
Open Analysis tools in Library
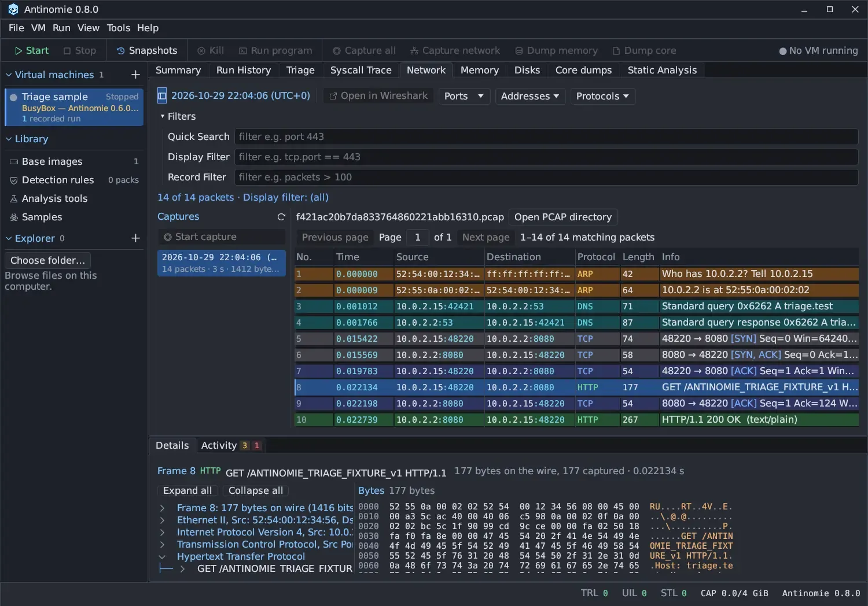[74, 198]
